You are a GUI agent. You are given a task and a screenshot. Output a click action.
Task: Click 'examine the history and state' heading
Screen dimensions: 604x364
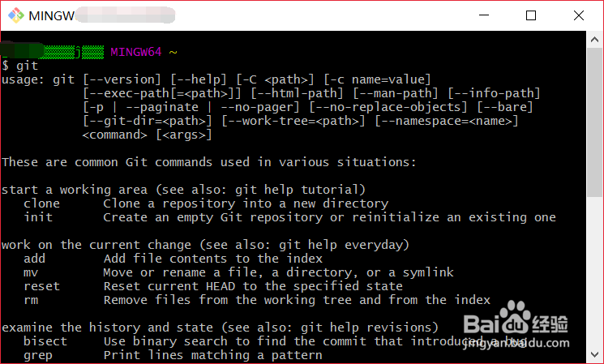click(220, 328)
